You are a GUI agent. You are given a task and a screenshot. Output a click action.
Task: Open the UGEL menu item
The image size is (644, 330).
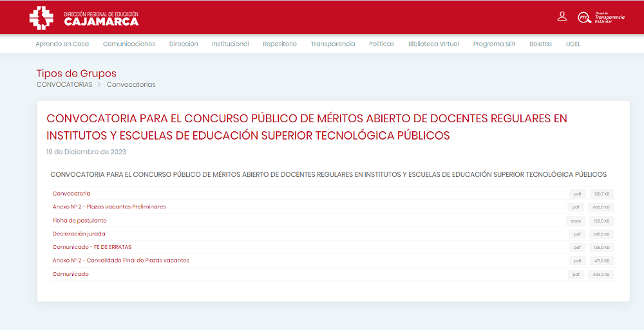pos(573,44)
